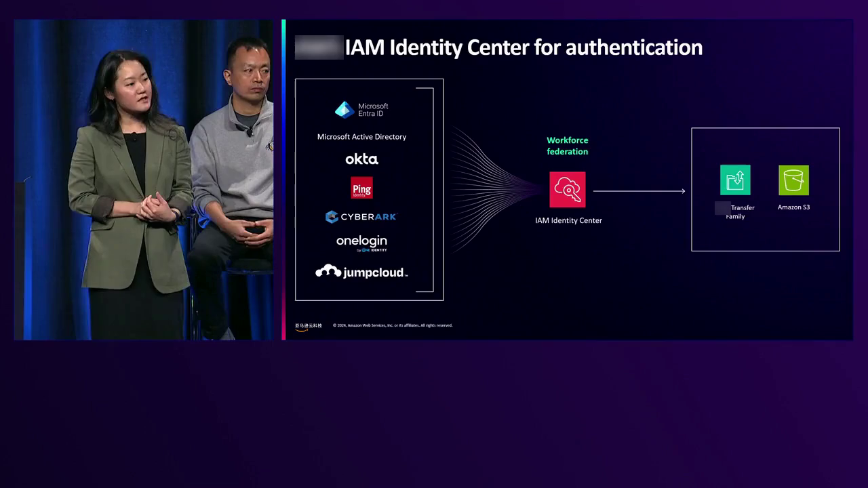
Task: Click the okta logo
Action: [361, 159]
